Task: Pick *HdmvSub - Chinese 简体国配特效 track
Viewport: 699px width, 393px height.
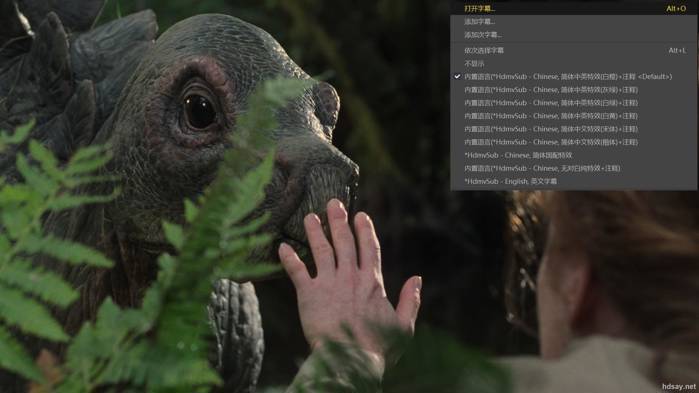Action: [x=574, y=155]
